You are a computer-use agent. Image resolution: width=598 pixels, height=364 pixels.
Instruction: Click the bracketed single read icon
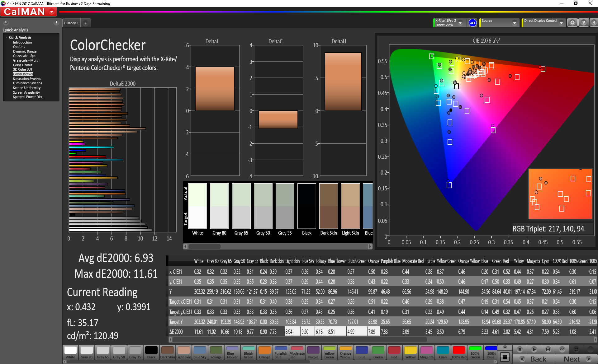[x=548, y=349]
